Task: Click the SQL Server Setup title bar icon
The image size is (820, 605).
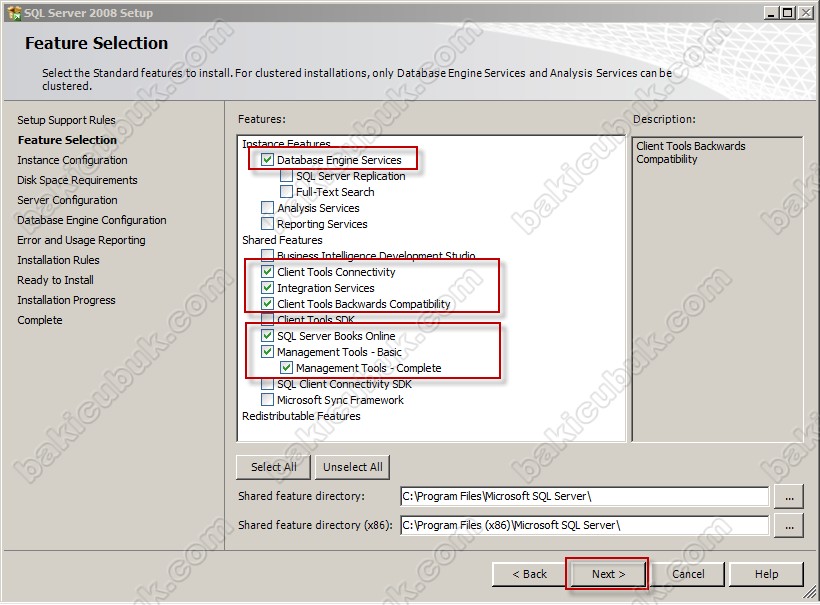Action: tap(14, 13)
